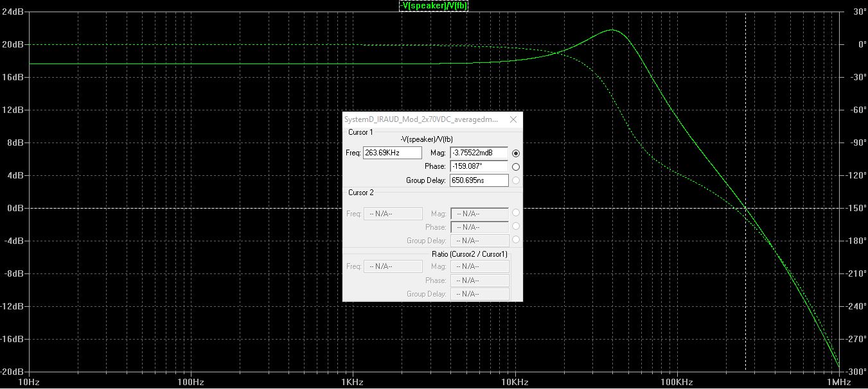Click the -120° right phase axis label
The height and width of the screenshot is (389, 868).
(856, 175)
